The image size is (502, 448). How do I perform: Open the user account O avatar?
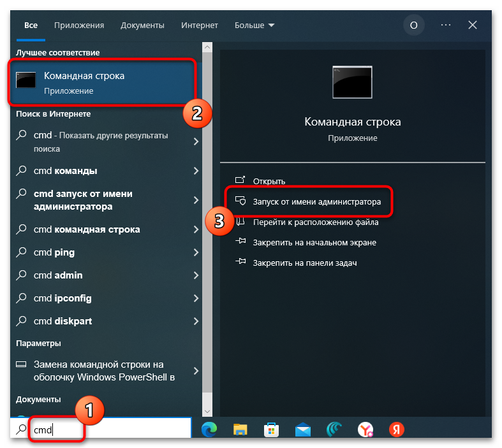(x=413, y=25)
